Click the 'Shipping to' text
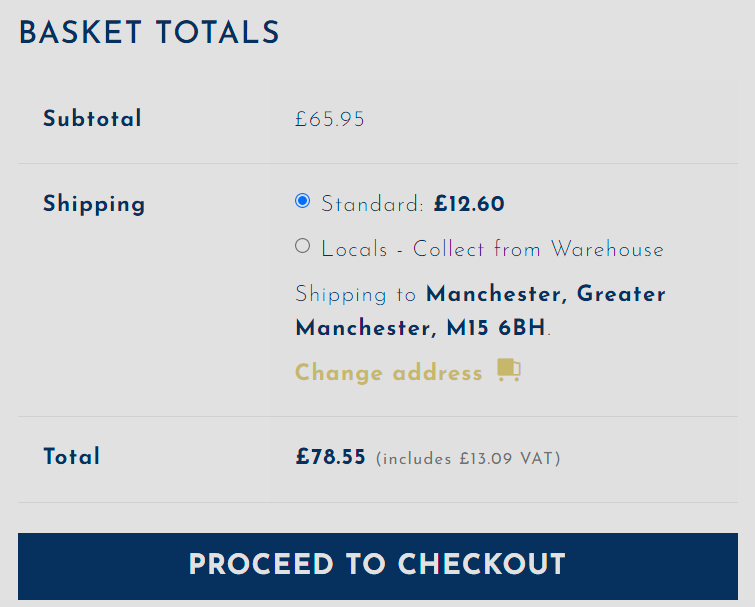This screenshot has height=607, width=755. [355, 294]
